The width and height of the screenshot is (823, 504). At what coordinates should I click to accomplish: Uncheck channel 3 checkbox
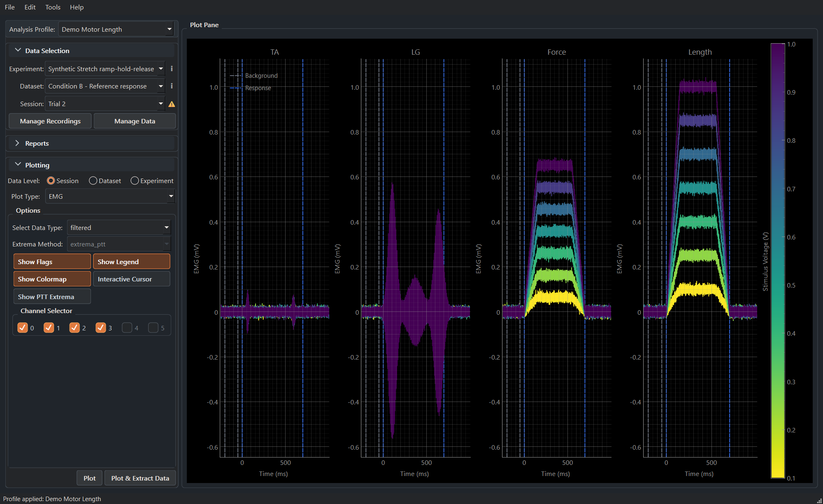pos(101,327)
